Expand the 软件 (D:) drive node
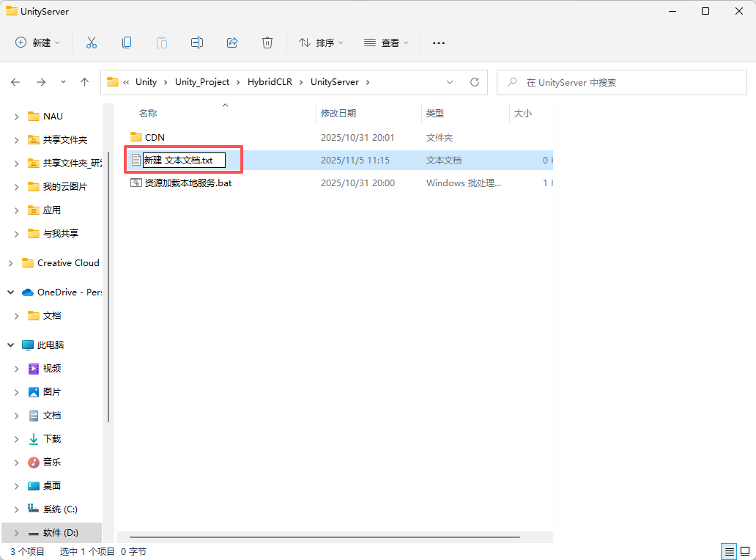Screen dimensions: 756x560 tap(16, 533)
